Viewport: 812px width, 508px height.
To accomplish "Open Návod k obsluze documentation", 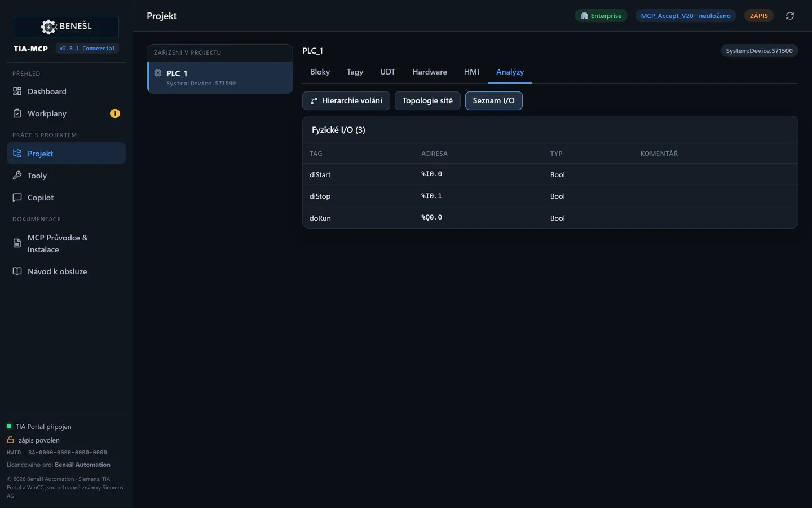I will [66, 271].
